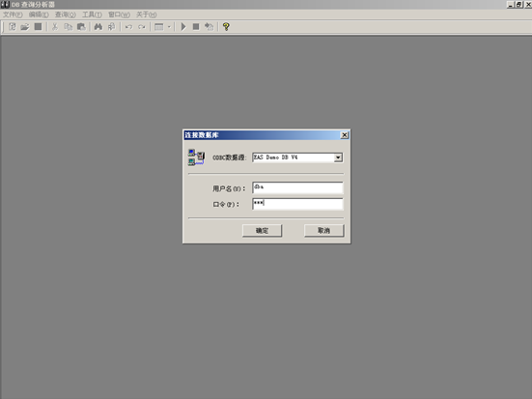
Task: Click the Paste clipboard icon
Action: point(81,26)
